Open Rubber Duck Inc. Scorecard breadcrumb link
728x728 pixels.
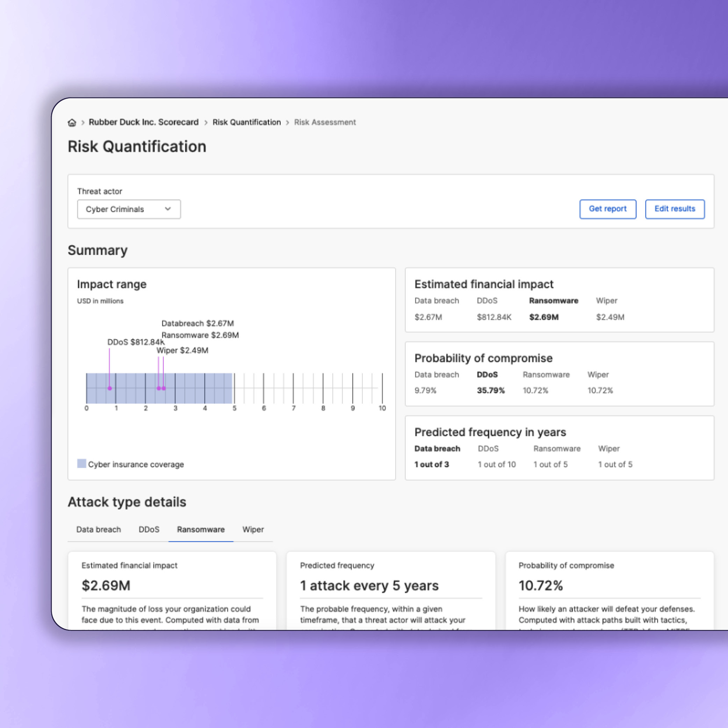[144, 122]
